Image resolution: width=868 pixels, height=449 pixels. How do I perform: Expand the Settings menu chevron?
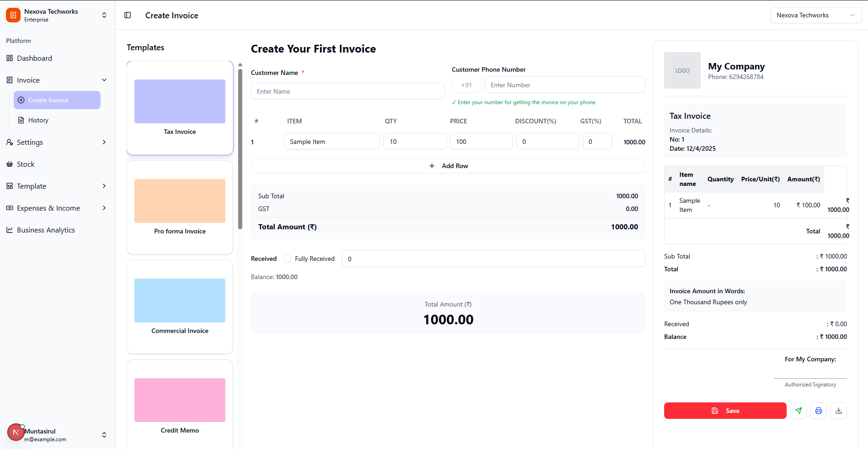pyautogui.click(x=104, y=142)
